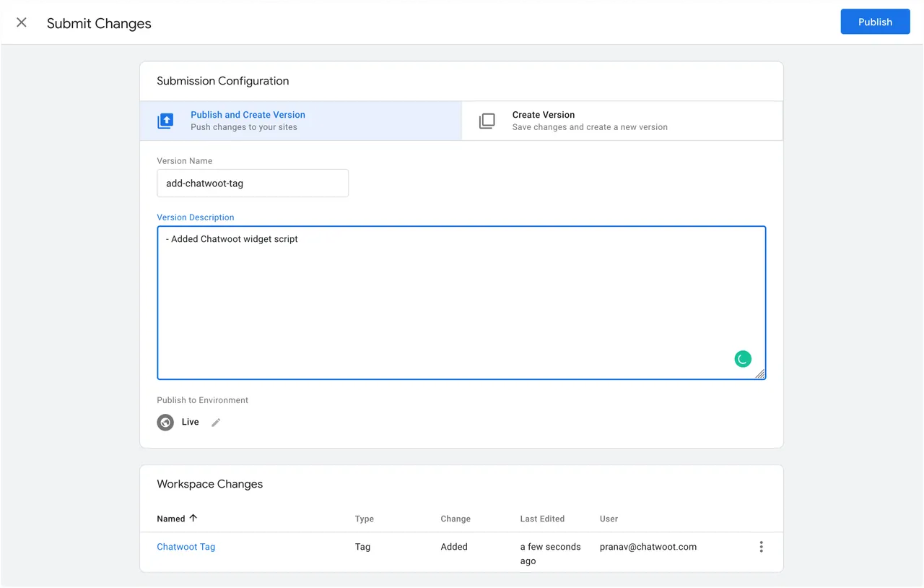Click the Change column header

(456, 519)
